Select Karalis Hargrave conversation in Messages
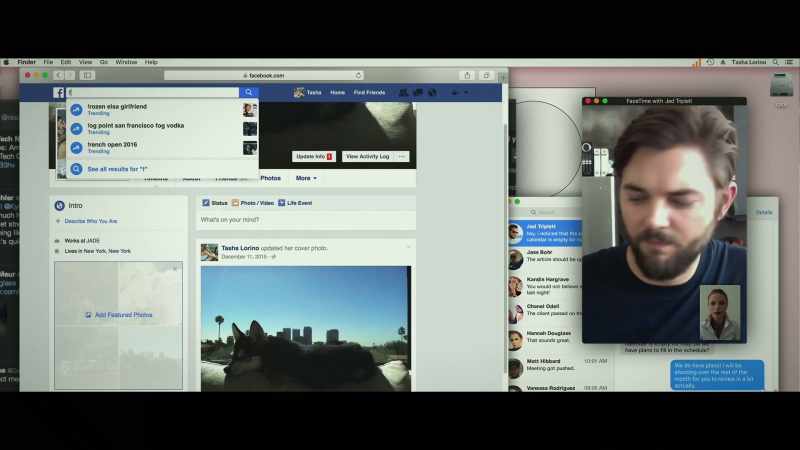The width and height of the screenshot is (800, 450). 545,286
